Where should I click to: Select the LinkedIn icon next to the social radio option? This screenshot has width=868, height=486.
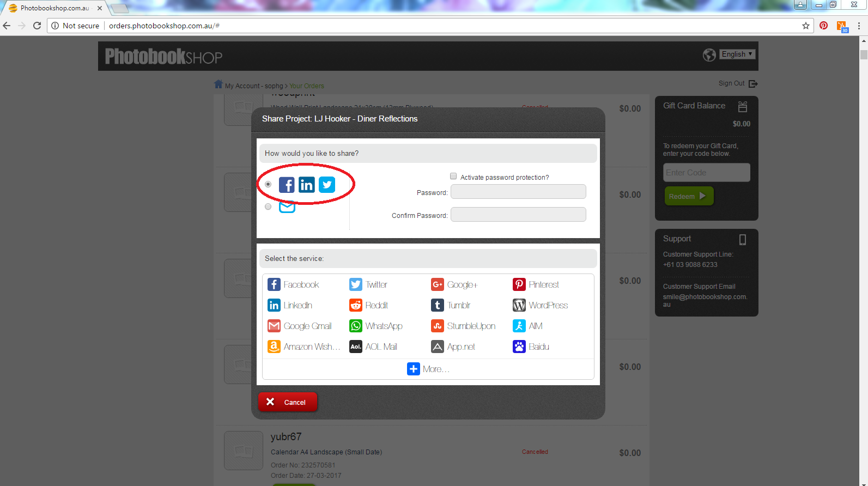[307, 185]
